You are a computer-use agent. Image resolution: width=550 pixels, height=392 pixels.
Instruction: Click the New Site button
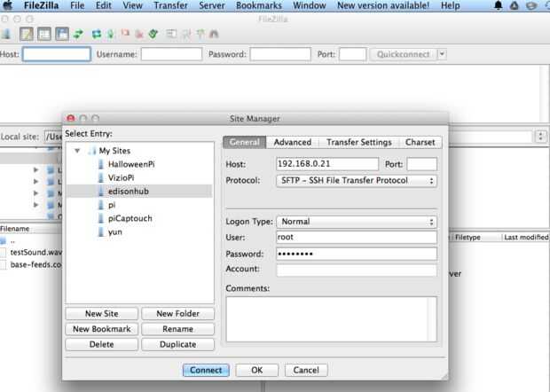pos(102,313)
